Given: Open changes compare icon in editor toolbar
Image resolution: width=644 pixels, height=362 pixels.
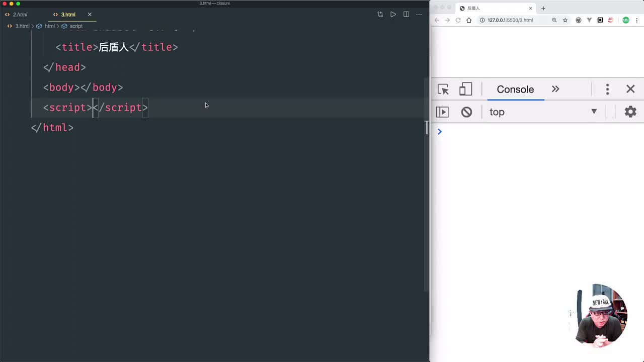Looking at the screenshot, I should point(380,15).
